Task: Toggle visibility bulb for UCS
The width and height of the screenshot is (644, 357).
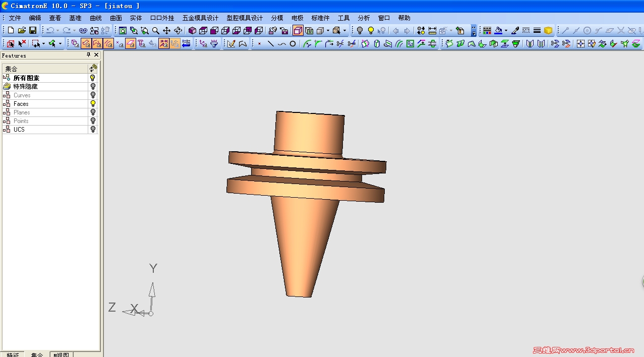Action: point(93,130)
